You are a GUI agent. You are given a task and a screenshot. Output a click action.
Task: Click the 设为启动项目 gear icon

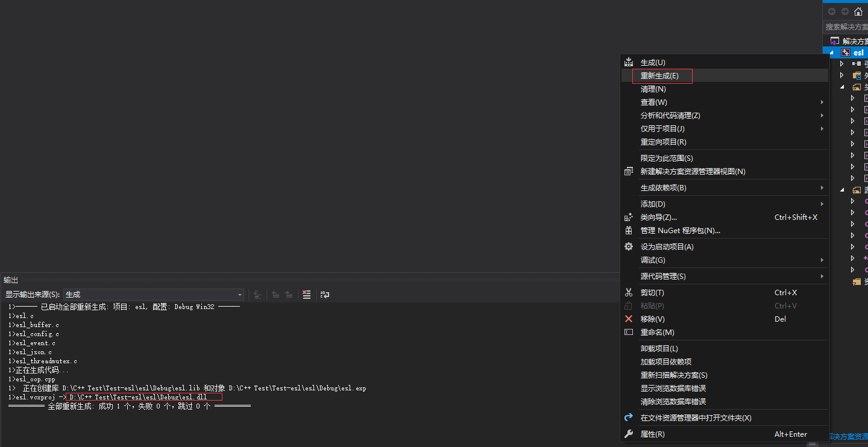628,246
